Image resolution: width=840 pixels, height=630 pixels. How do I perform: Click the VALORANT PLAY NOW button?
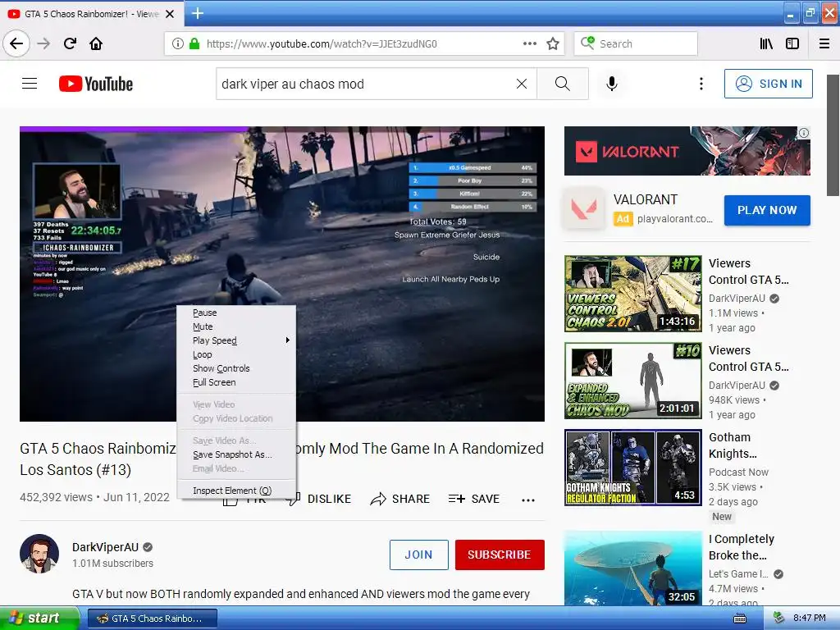tap(767, 210)
